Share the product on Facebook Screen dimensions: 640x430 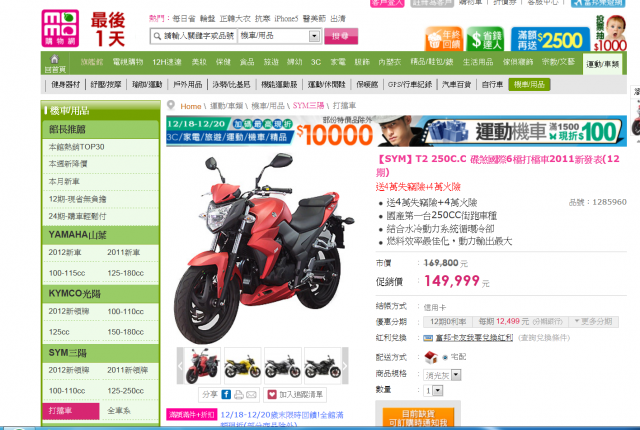(x=226, y=395)
